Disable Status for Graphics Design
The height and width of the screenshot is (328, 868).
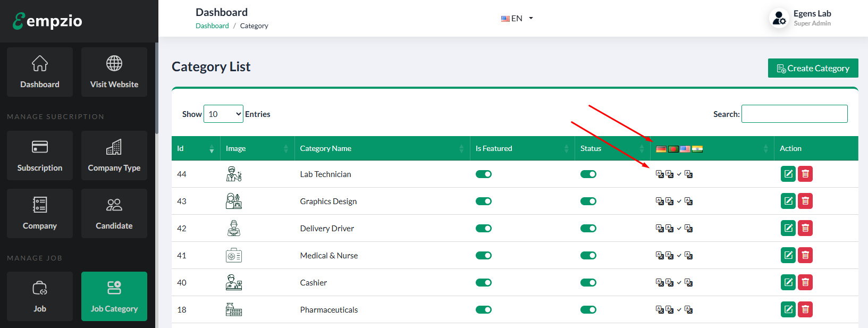[x=588, y=201]
